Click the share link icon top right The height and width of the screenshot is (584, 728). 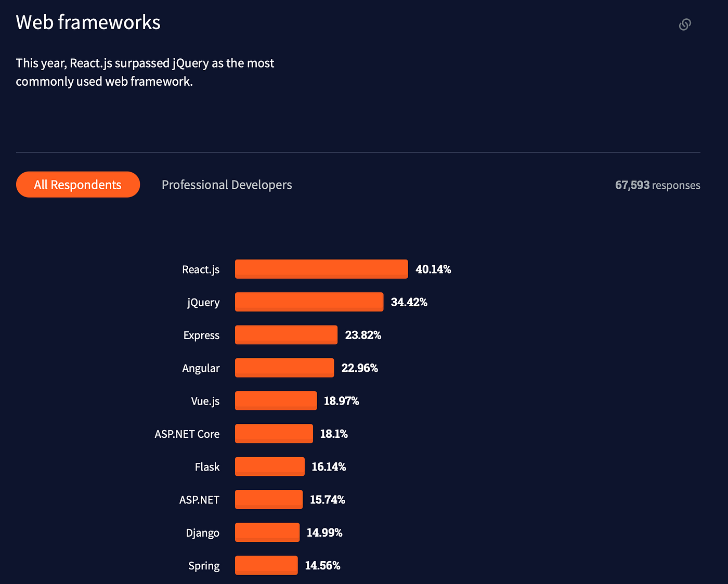685,24
